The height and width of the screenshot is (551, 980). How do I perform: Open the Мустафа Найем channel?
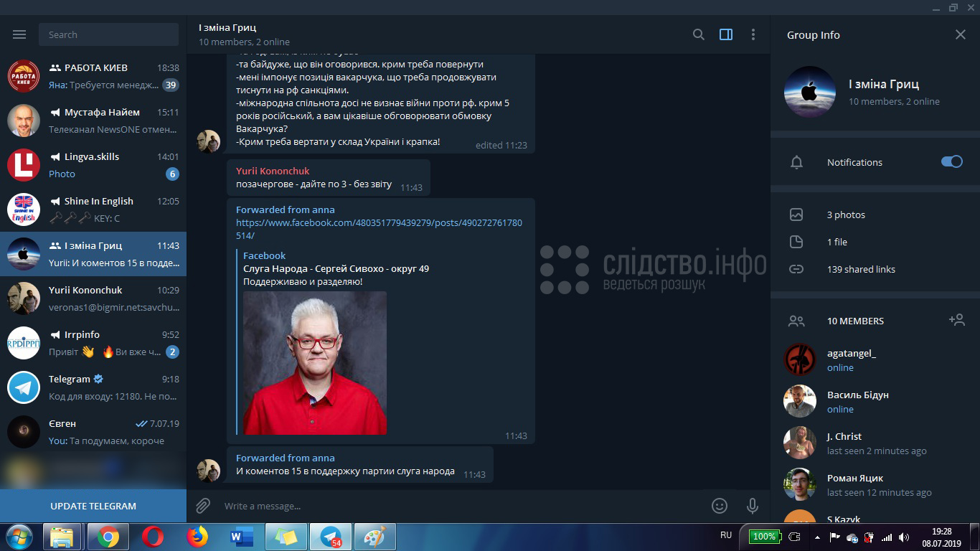click(93, 121)
